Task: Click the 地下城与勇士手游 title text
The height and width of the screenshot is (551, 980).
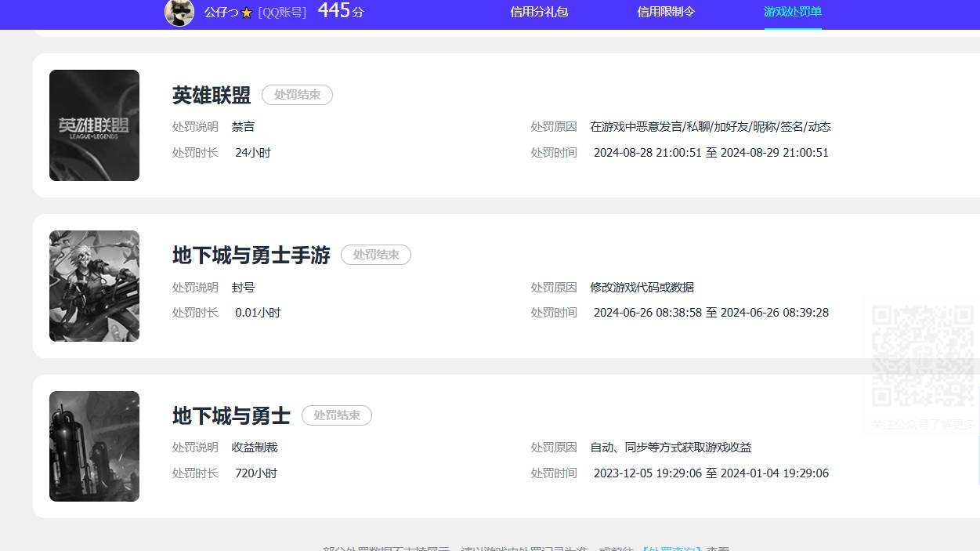Action: [x=251, y=255]
